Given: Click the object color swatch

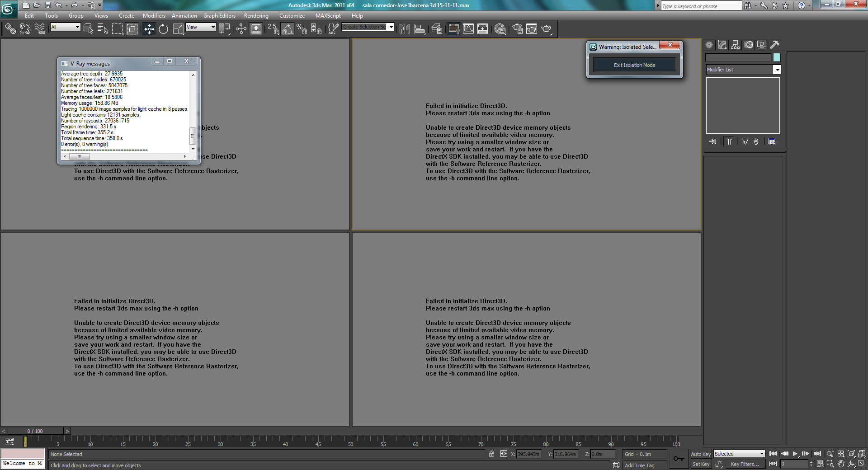Looking at the screenshot, I should click(777, 57).
